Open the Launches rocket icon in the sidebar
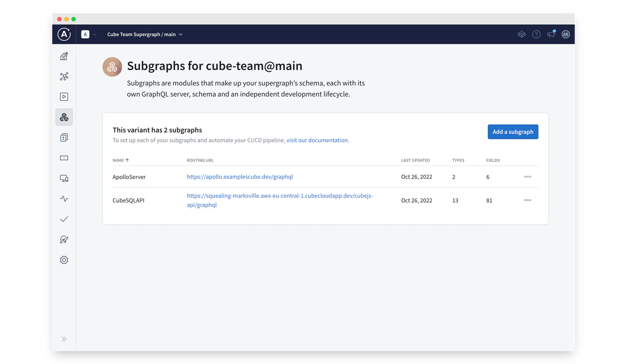This screenshot has height=364, width=627. coord(64,239)
